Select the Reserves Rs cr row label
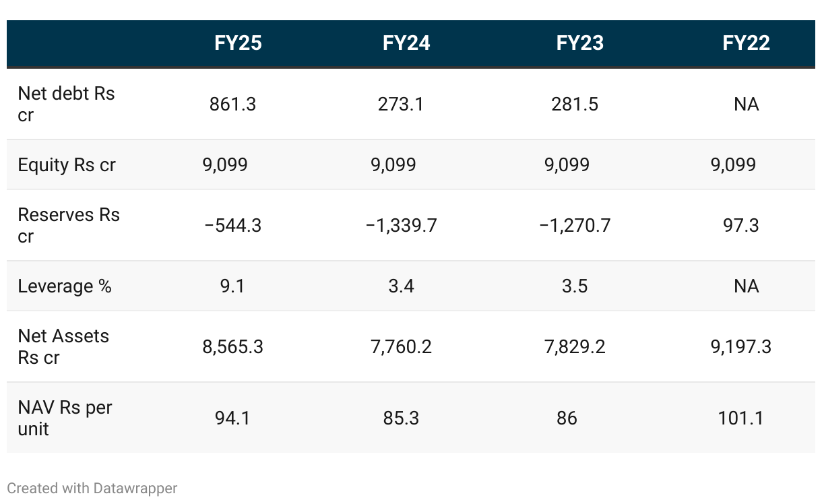The height and width of the screenshot is (504, 822). pos(69,225)
